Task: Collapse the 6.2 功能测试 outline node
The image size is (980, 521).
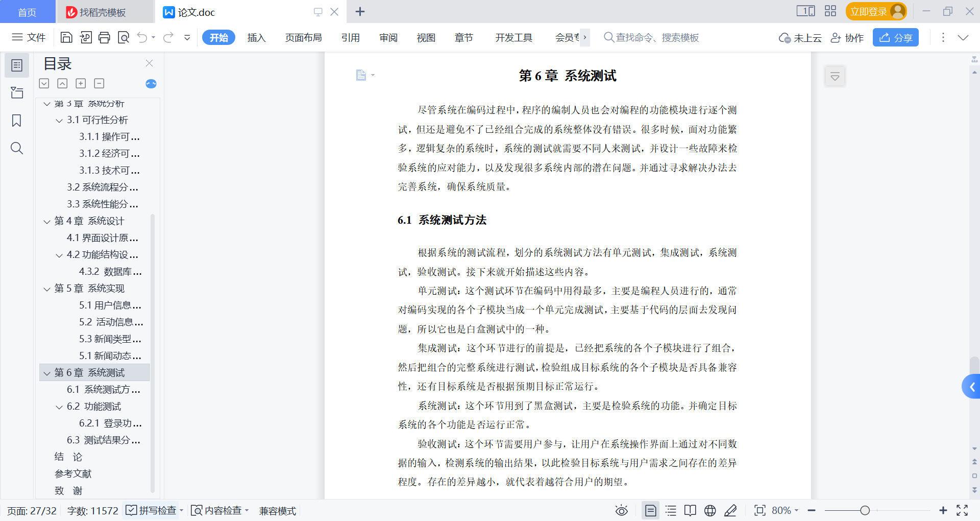Action: pos(59,407)
